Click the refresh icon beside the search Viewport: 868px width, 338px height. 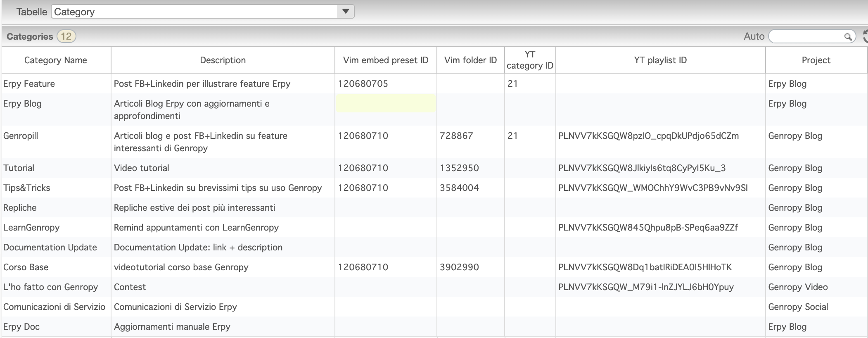pos(865,36)
